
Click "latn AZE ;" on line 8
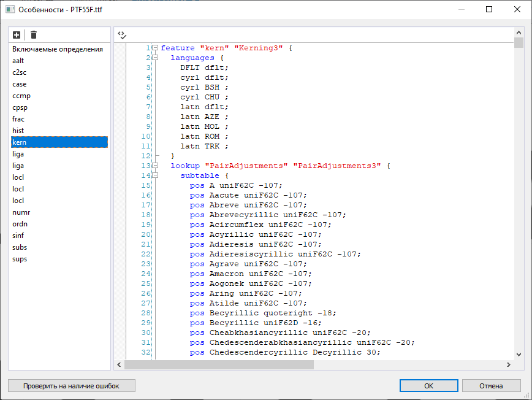204,117
